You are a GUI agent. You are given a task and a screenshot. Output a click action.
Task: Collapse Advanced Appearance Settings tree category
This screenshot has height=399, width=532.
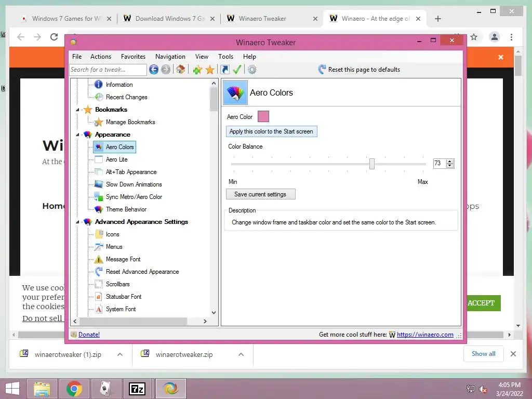(78, 222)
